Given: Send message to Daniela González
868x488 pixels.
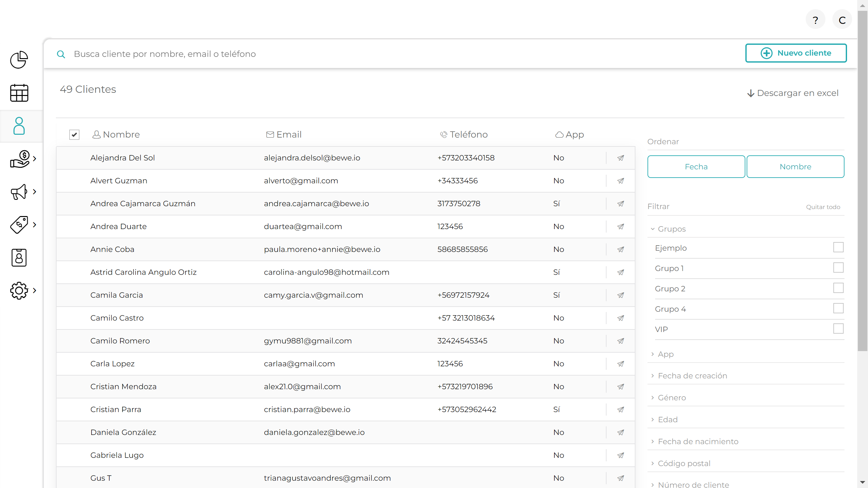Looking at the screenshot, I should (x=621, y=432).
